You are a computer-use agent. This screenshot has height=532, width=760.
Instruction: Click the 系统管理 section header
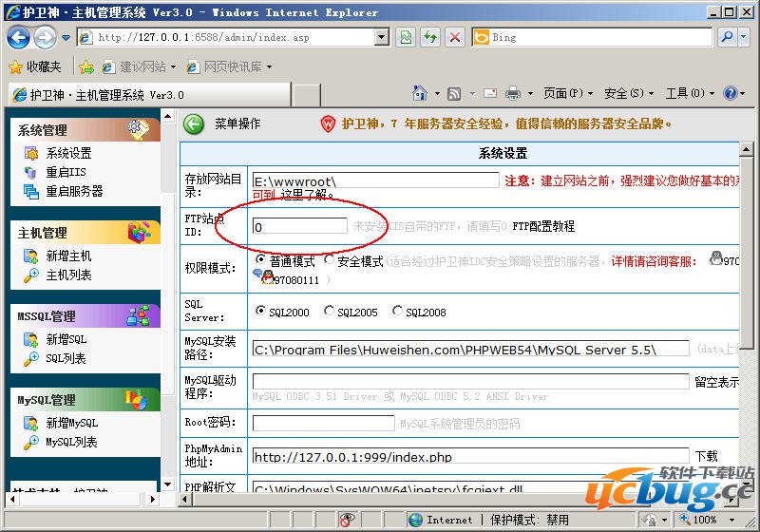85,129
